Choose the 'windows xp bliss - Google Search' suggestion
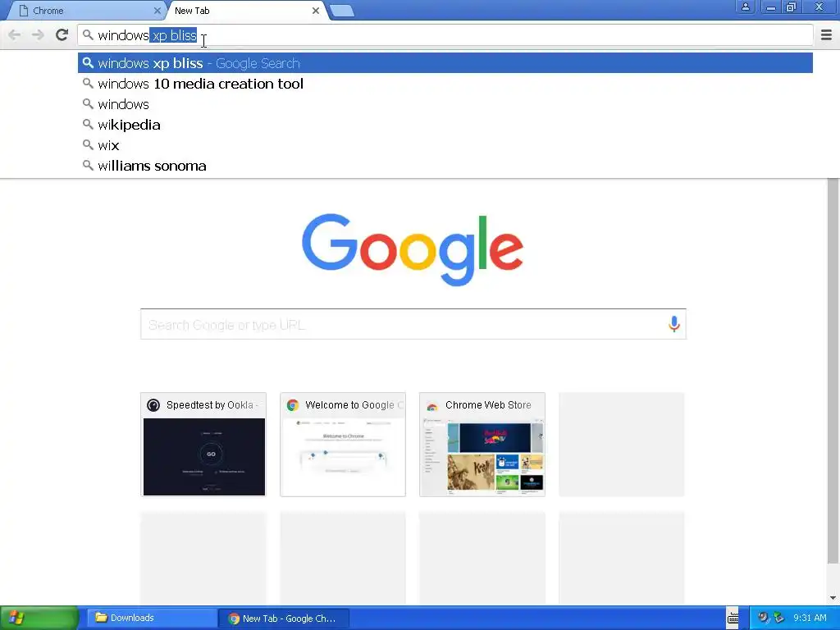840x630 pixels. [x=445, y=63]
